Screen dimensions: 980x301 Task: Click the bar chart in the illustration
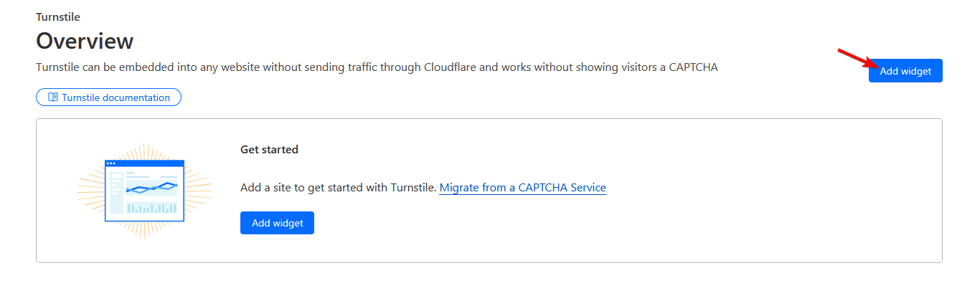coord(151,208)
